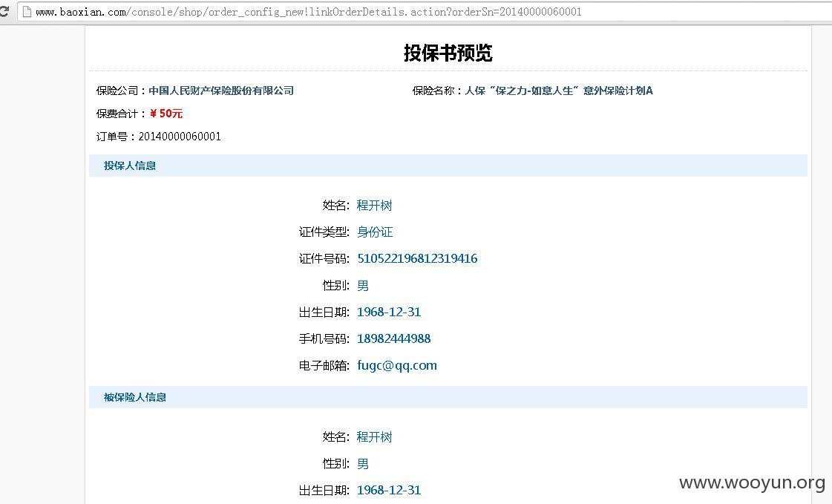Click the 投保书预览 page heading
The image size is (832, 504).
(x=448, y=53)
